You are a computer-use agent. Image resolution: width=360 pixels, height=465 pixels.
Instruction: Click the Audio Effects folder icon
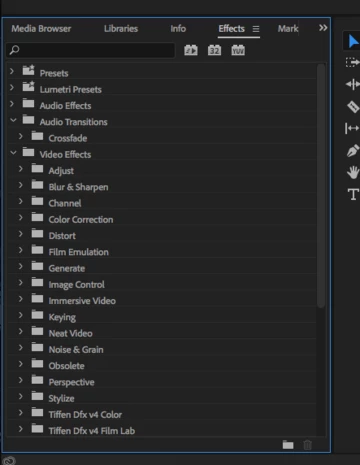tap(29, 103)
